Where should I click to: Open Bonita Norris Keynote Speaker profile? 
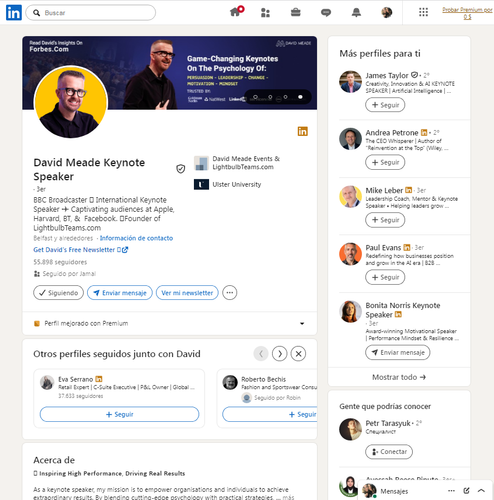click(403, 310)
